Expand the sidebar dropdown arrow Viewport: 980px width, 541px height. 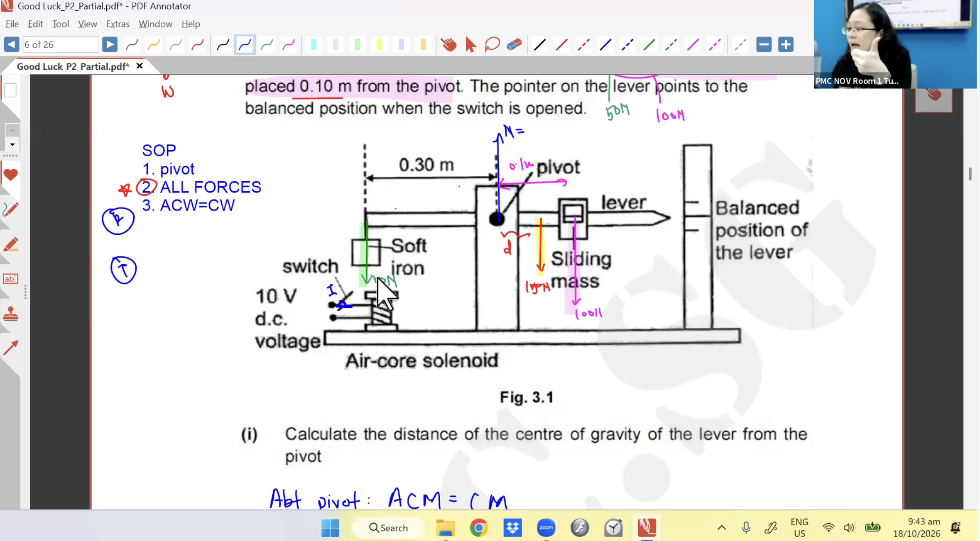(x=12, y=144)
